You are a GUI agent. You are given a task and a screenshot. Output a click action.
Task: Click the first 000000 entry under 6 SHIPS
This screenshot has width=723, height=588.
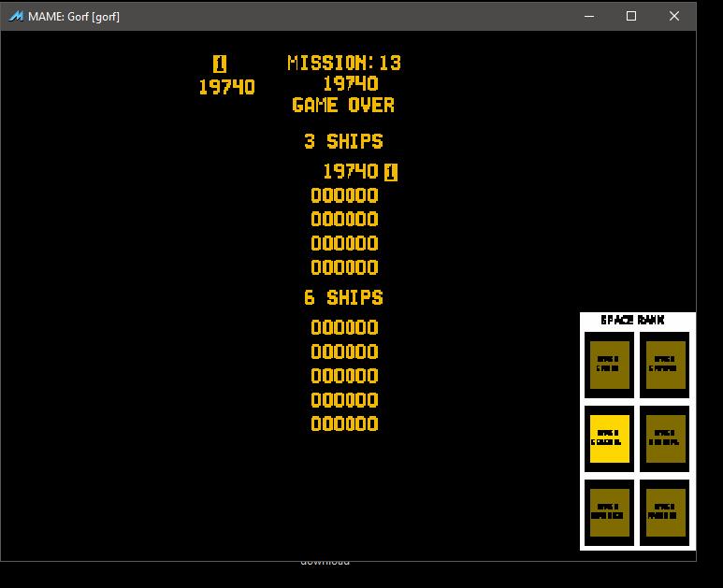pos(344,327)
